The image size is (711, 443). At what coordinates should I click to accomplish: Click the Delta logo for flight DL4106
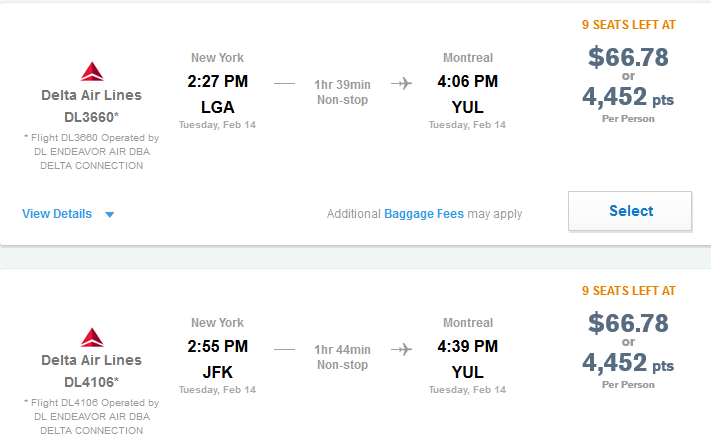pyautogui.click(x=92, y=337)
